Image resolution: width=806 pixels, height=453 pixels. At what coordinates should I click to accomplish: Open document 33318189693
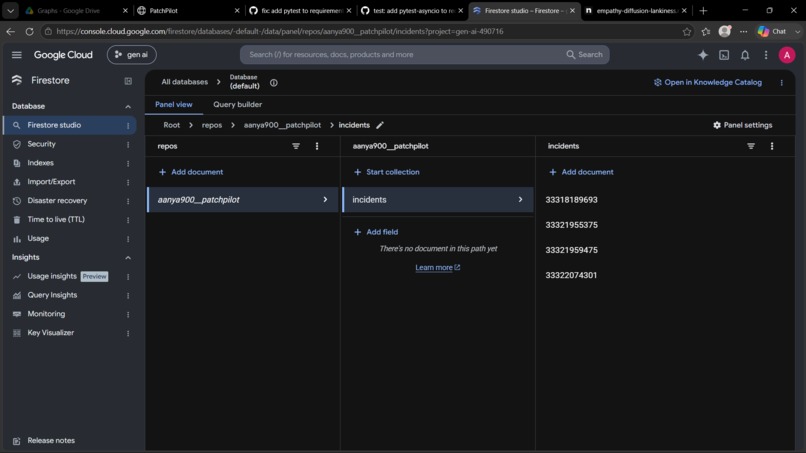571,200
